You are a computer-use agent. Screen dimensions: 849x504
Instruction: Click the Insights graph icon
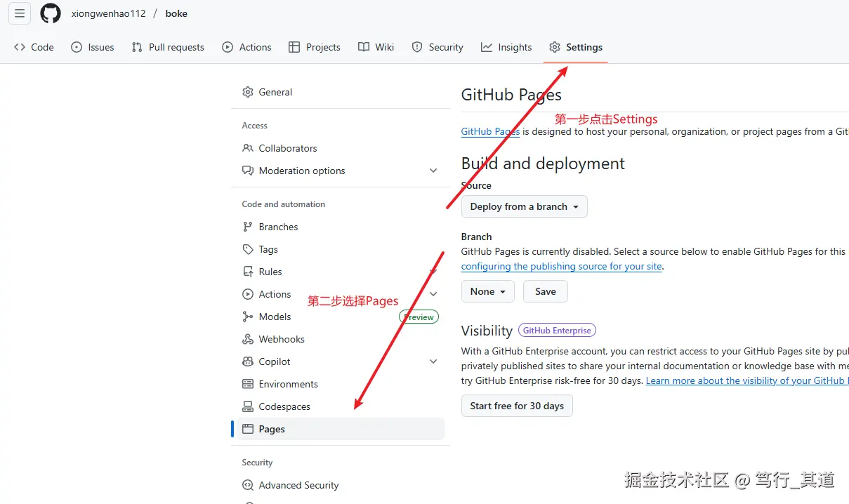click(x=487, y=47)
